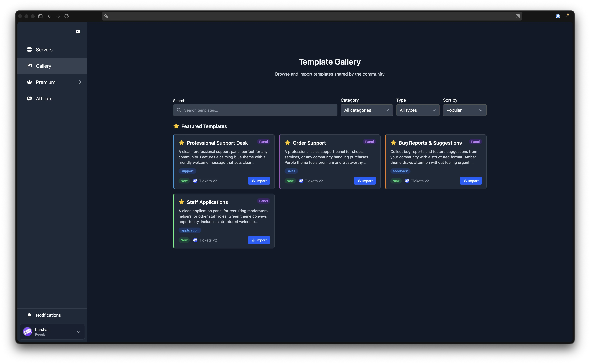The width and height of the screenshot is (590, 364).
Task: Go to the Affiliate page
Action: tap(52, 98)
